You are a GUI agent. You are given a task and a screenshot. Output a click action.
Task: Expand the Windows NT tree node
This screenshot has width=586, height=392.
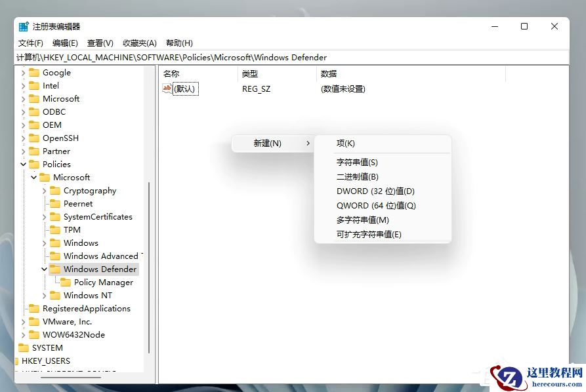tap(43, 295)
